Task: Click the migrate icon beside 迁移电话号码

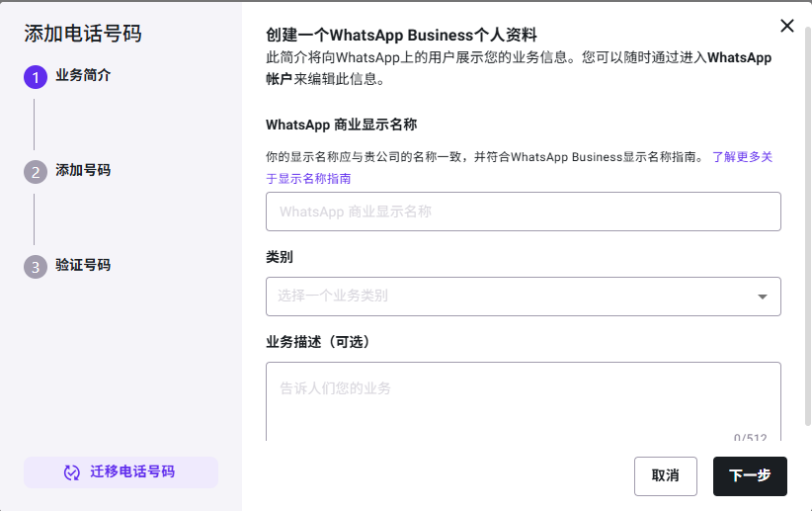Action: (x=72, y=472)
